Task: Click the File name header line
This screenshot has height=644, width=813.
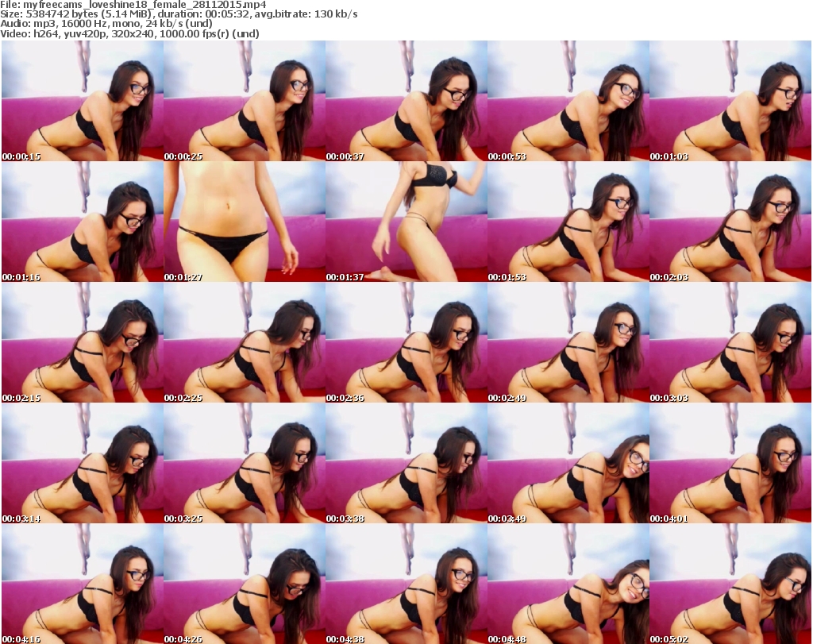Action: click(133, 5)
